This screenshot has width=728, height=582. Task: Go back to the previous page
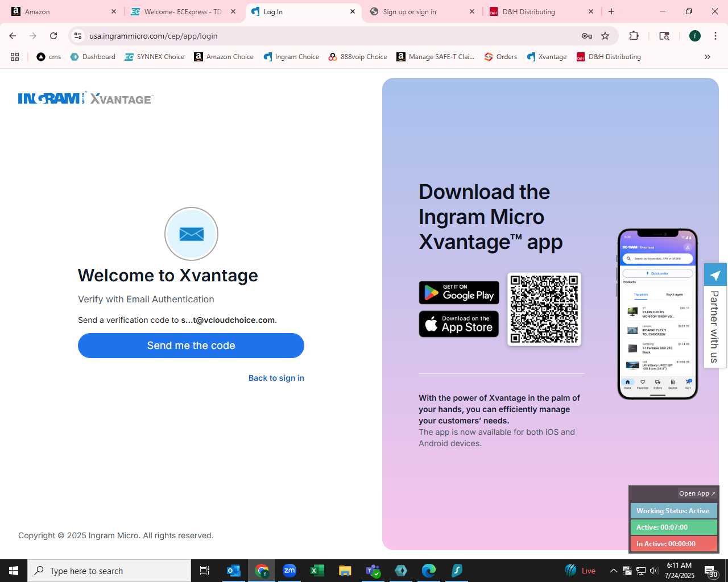(13, 36)
